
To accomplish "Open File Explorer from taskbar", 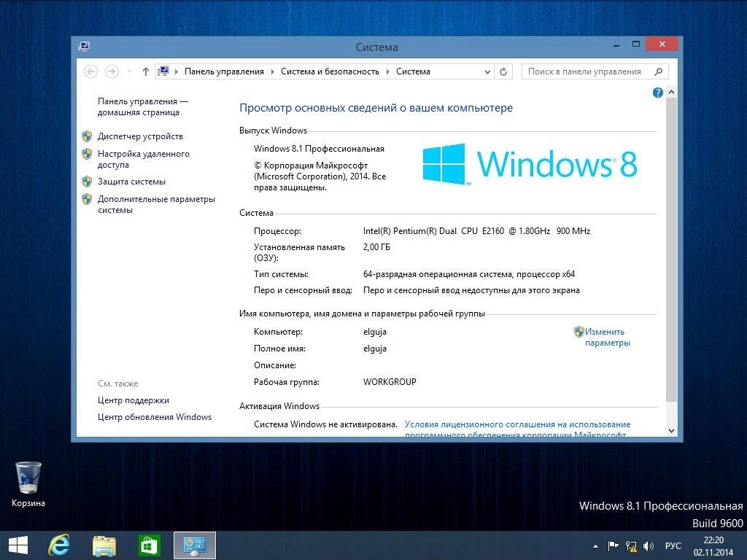I will coord(104,545).
